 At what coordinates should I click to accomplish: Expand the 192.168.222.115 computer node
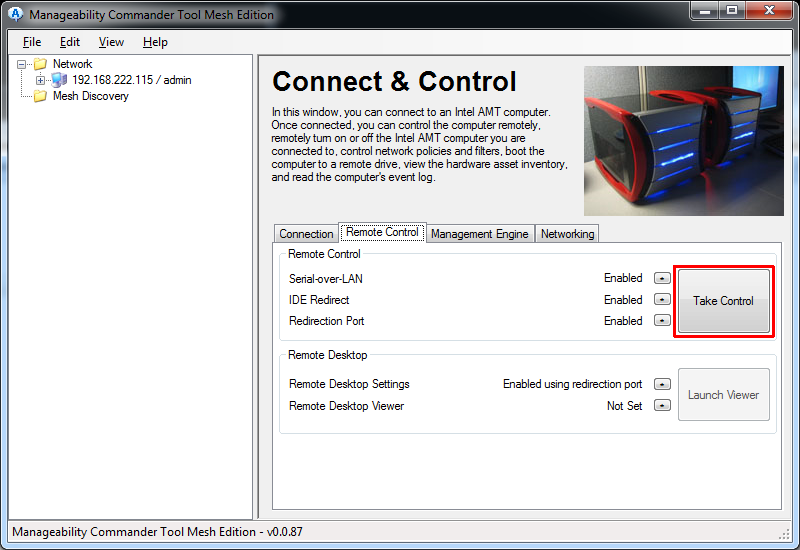[x=40, y=80]
